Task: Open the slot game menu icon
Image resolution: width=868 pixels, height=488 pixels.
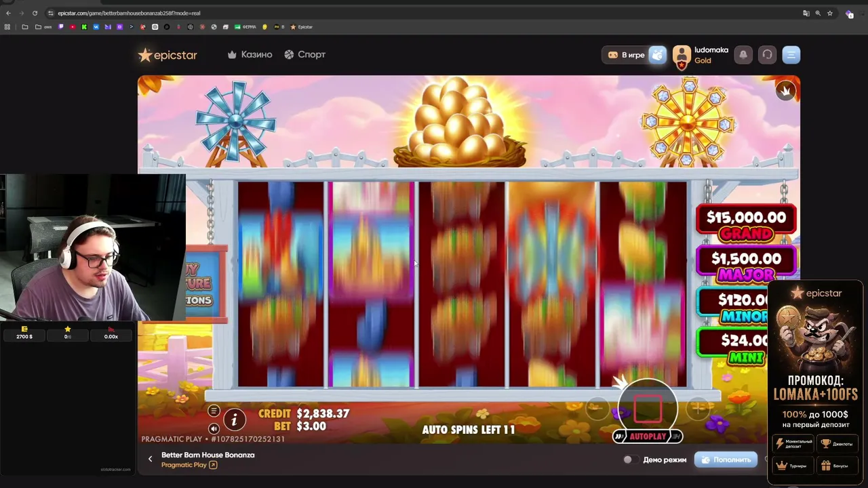Action: tap(214, 411)
